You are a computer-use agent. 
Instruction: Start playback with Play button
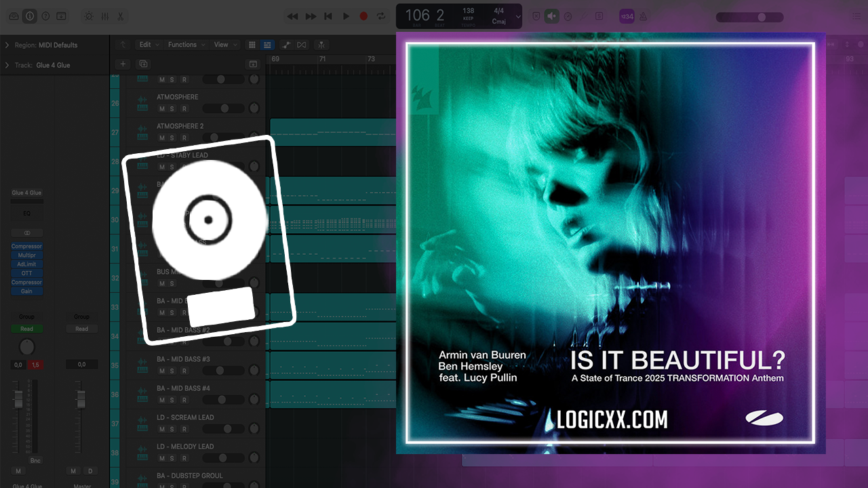[346, 16]
